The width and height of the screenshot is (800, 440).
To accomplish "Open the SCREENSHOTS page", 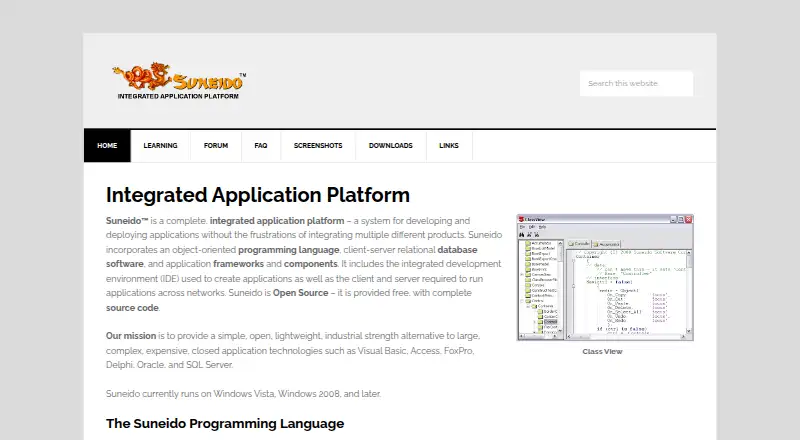I will tap(318, 146).
